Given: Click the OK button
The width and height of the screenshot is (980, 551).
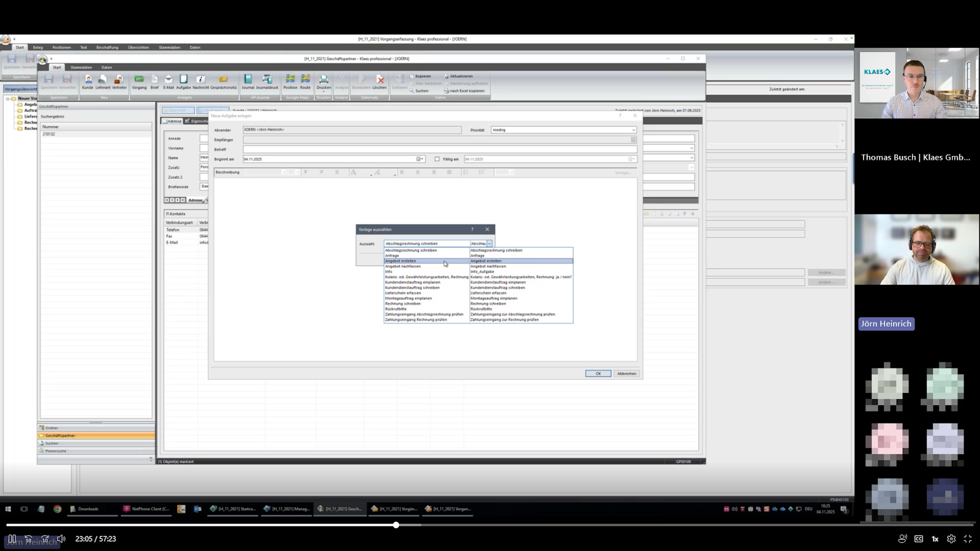Looking at the screenshot, I should [598, 373].
